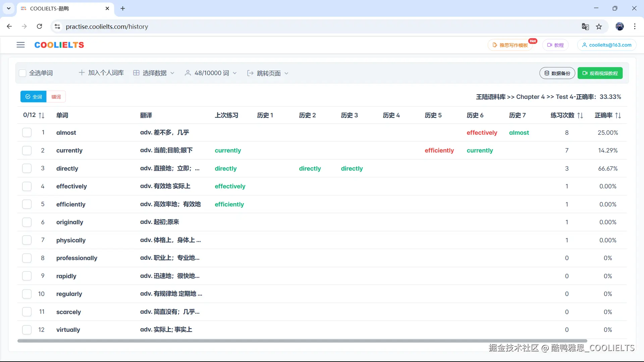This screenshot has height=362, width=644.
Task: Click directly in history 3 column
Action: point(352,168)
